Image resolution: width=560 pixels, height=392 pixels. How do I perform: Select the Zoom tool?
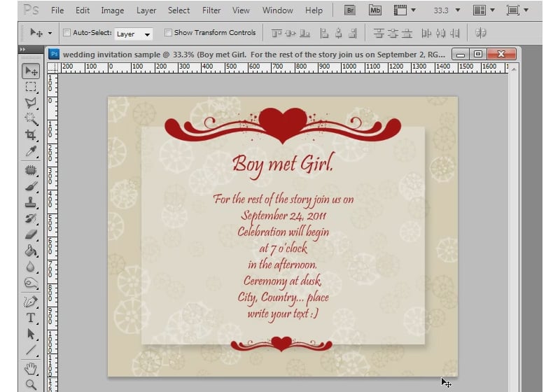click(31, 384)
